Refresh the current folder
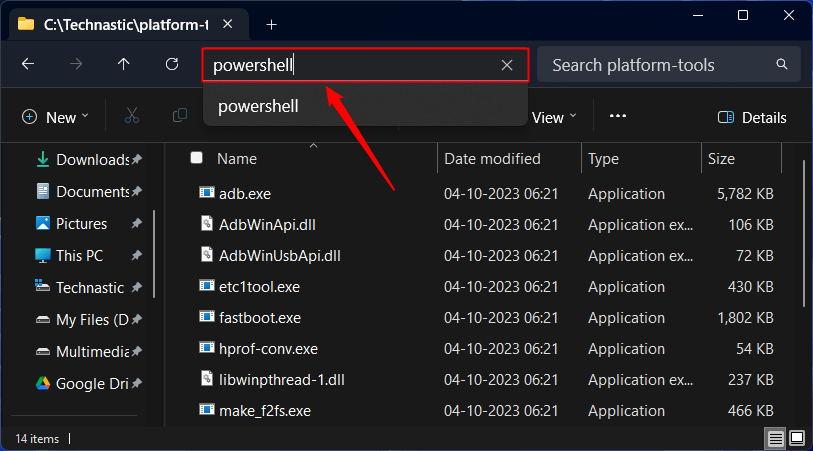The width and height of the screenshot is (813, 451). [x=171, y=65]
